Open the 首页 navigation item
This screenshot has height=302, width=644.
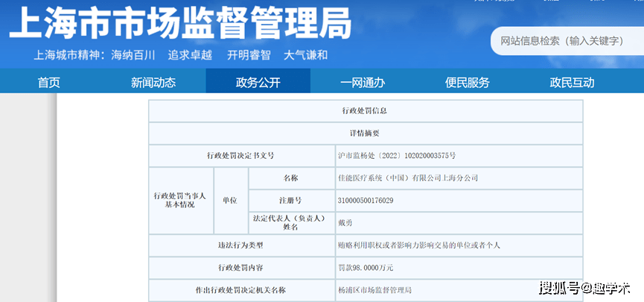point(49,82)
